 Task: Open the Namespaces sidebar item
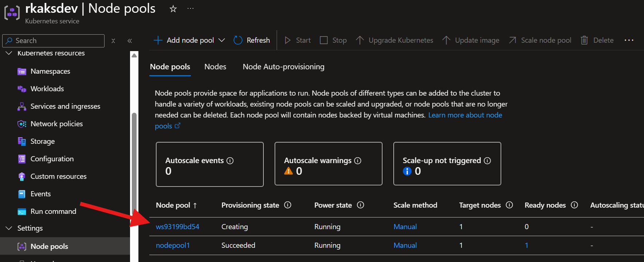tap(50, 71)
